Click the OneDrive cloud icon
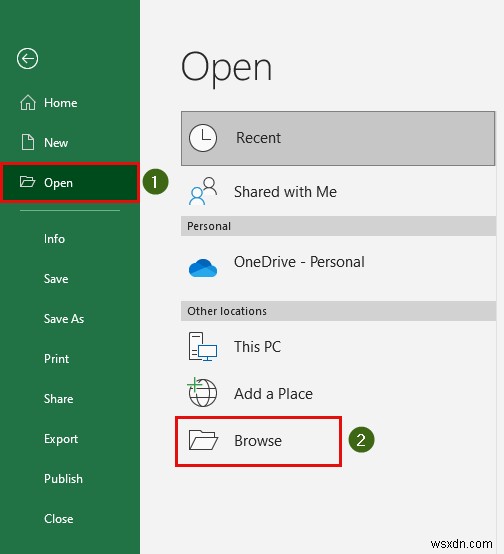The height and width of the screenshot is (554, 504). pos(203,267)
